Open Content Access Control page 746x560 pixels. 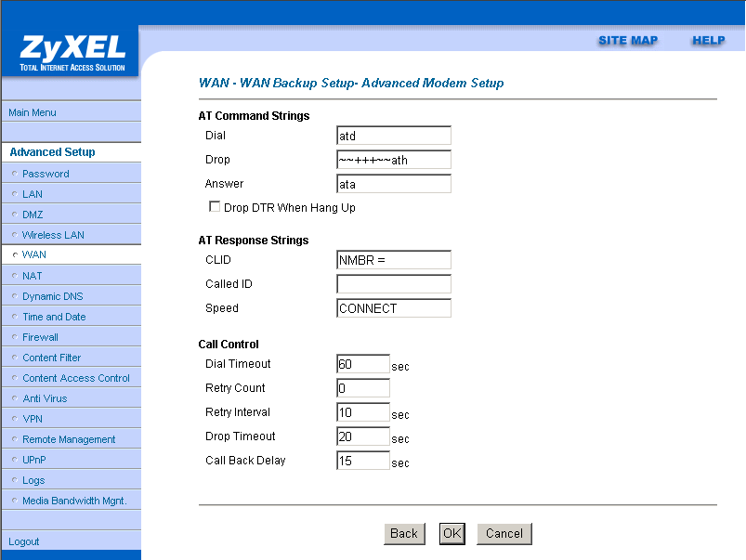(x=76, y=379)
